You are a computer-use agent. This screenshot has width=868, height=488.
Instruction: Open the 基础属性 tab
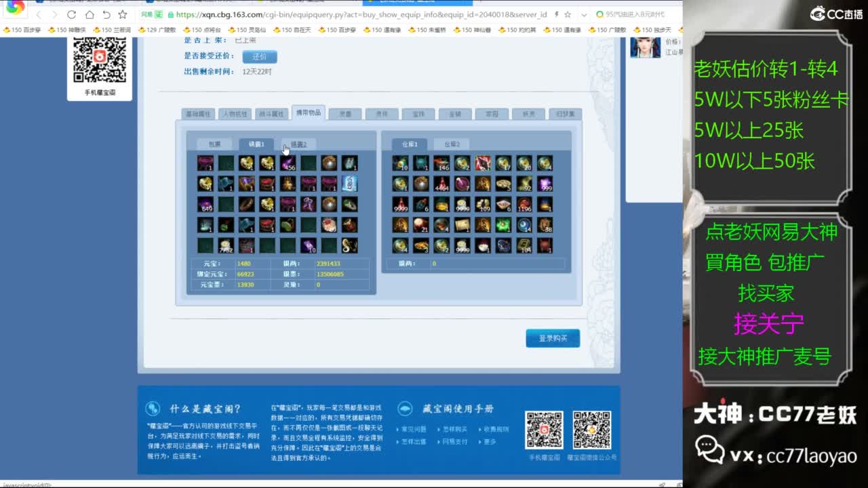point(199,115)
